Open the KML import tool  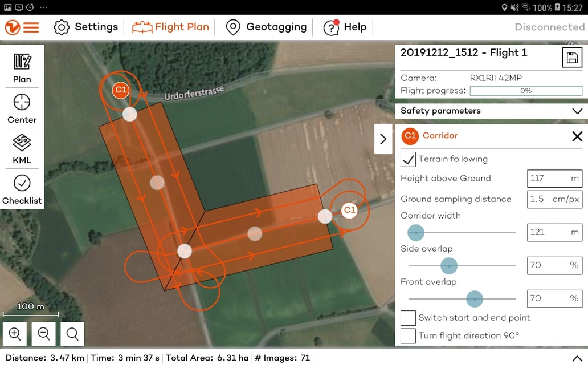coord(22,148)
